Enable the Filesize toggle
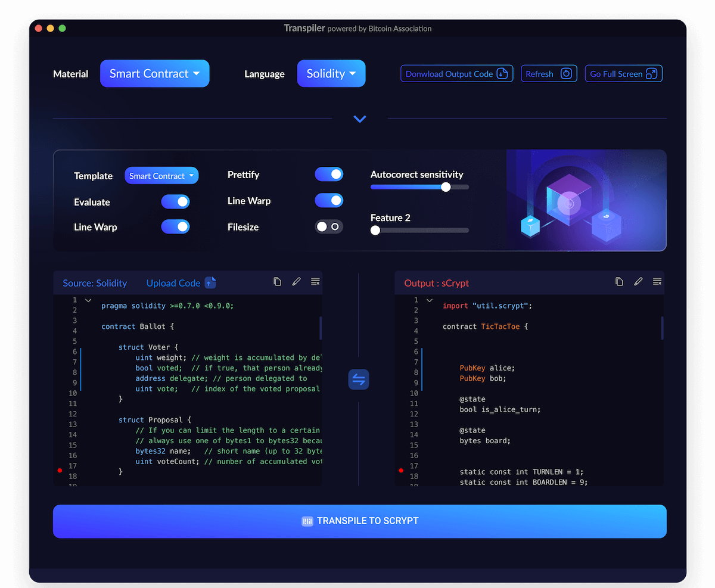Screen dimensions: 715x588 (329, 226)
